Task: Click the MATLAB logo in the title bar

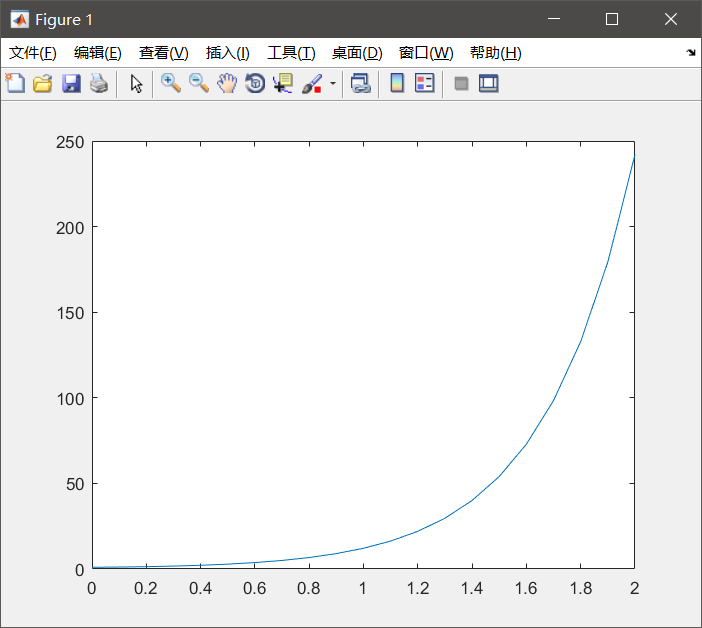Action: pos(19,19)
